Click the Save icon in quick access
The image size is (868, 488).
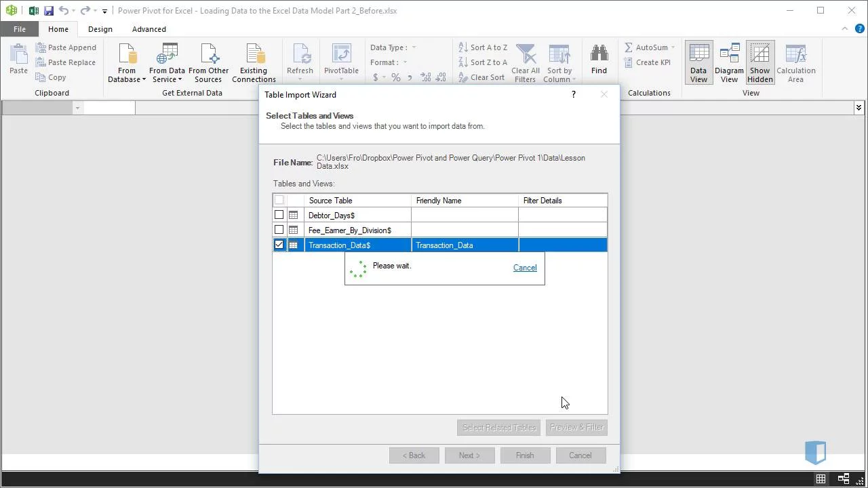48,10
